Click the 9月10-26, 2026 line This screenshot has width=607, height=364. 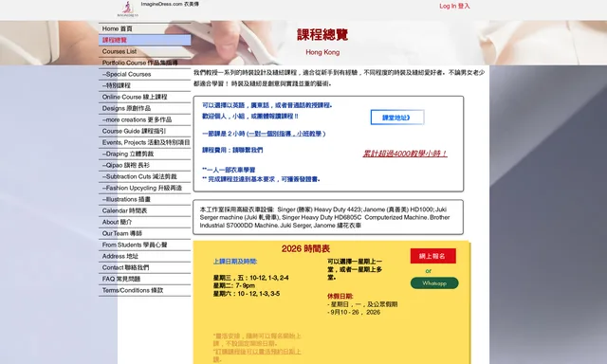[x=354, y=312]
